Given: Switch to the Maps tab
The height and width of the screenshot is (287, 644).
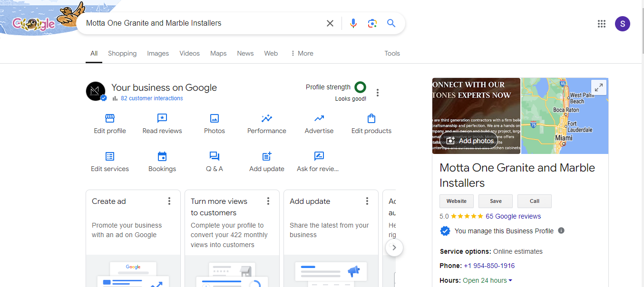Looking at the screenshot, I should point(218,53).
